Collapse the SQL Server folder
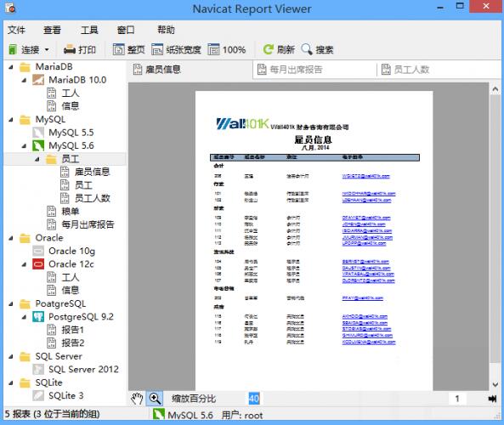The width and height of the screenshot is (504, 425). pyautogui.click(x=11, y=356)
